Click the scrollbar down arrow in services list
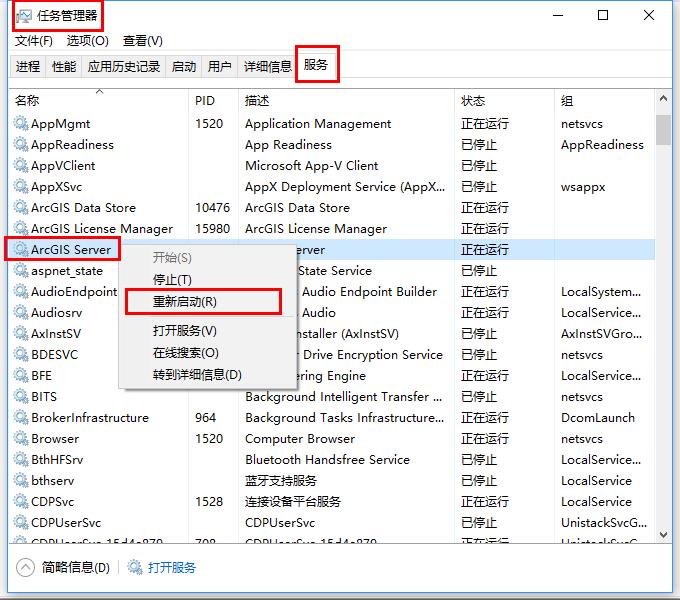The image size is (680, 600). pos(663,535)
